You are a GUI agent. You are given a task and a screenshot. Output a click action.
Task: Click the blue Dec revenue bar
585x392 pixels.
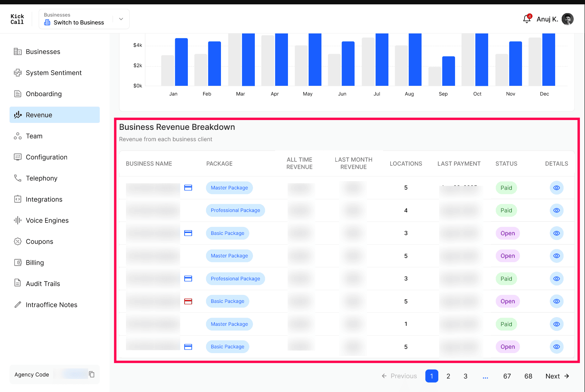click(549, 60)
